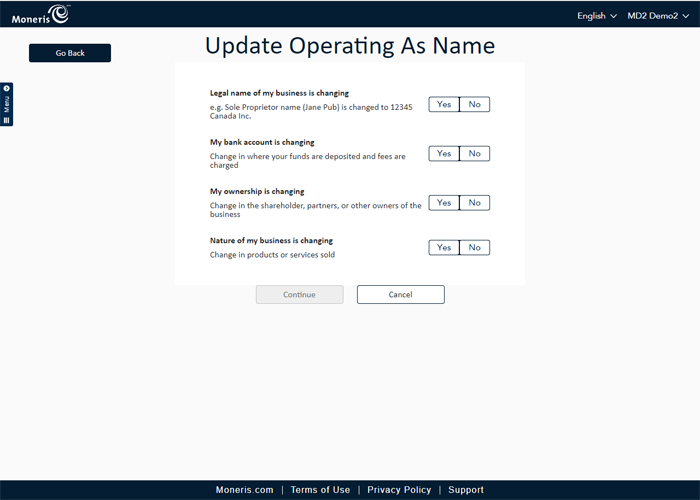Click 'Nature of my business is changing' label

coord(271,240)
